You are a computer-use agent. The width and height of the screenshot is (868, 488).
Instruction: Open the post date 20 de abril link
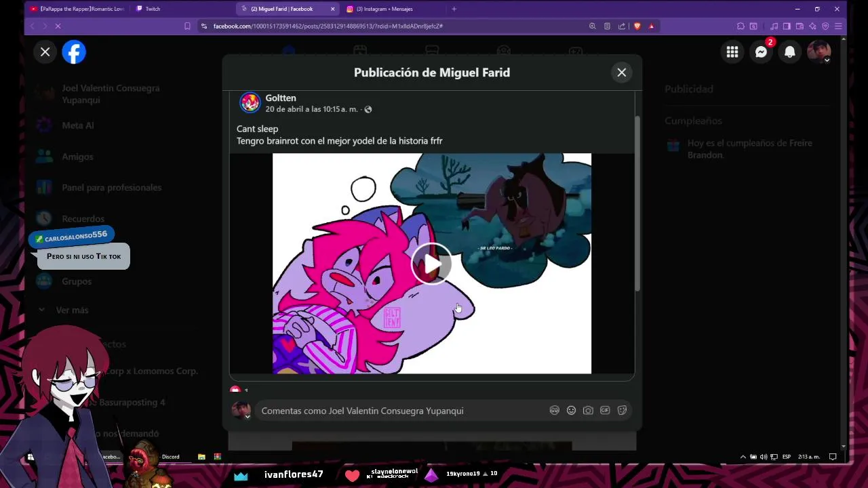pos(311,109)
